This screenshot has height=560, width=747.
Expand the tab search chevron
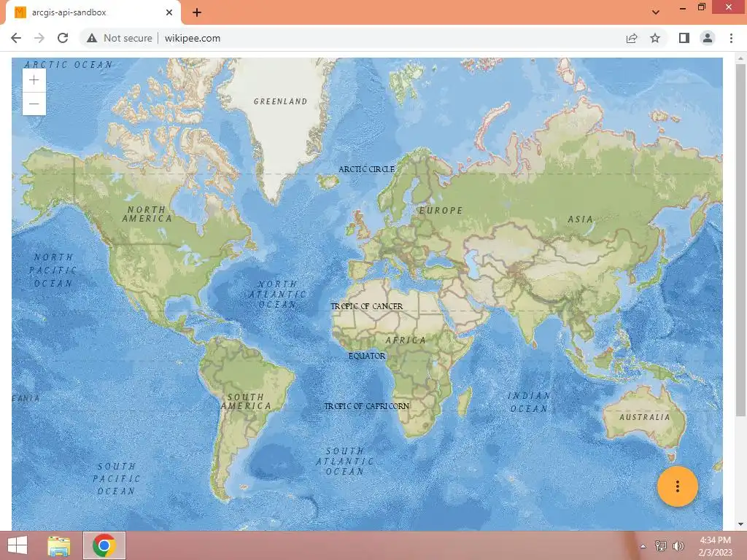pyautogui.click(x=656, y=12)
